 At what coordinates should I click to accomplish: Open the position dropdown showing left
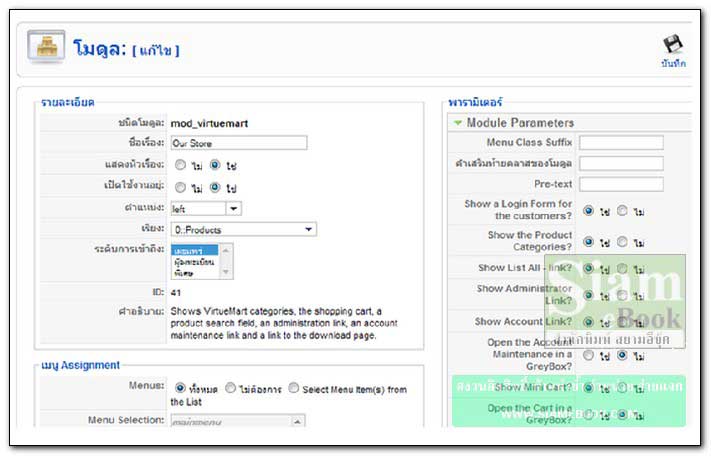pos(206,209)
